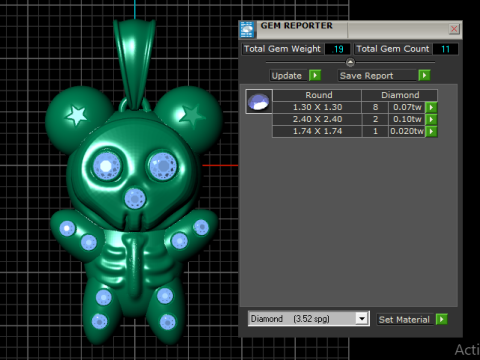The width and height of the screenshot is (480, 360).
Task: Click green arrow for 0.07tw row
Action: [x=431, y=107]
